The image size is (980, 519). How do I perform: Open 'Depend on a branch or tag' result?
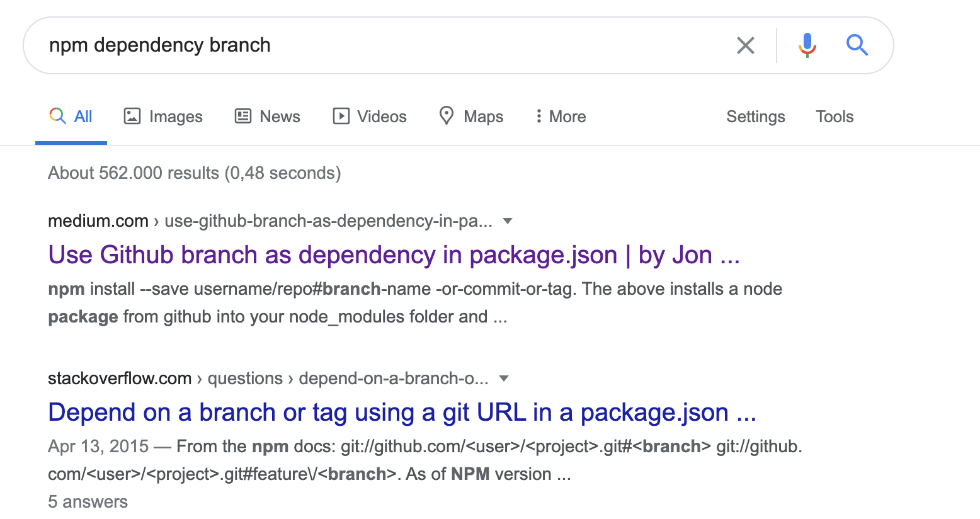402,413
